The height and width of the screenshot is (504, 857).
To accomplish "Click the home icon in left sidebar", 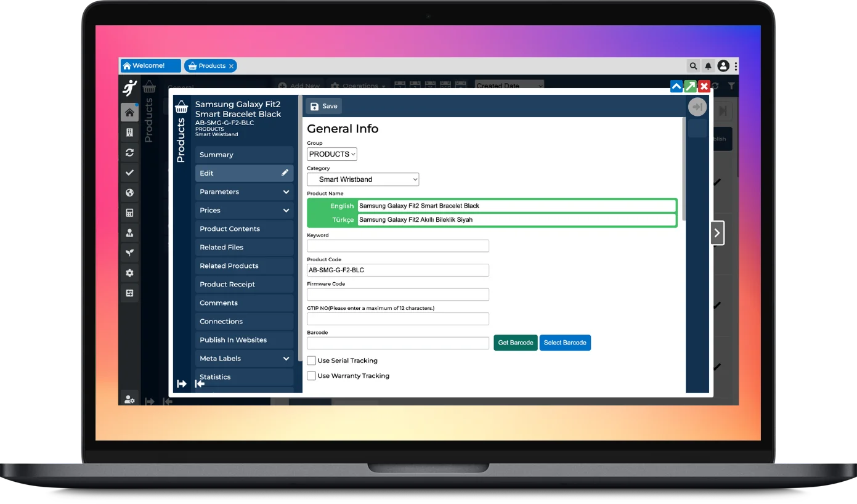I will point(129,112).
